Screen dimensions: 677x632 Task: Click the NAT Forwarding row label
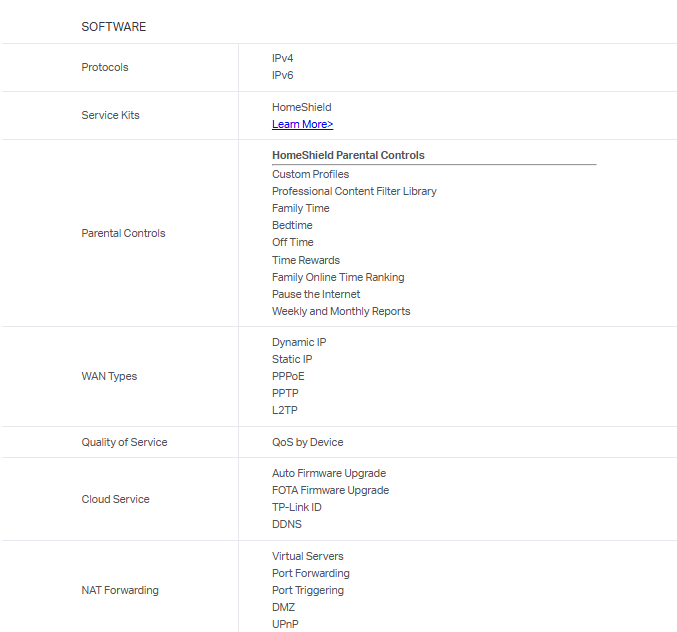(x=120, y=590)
